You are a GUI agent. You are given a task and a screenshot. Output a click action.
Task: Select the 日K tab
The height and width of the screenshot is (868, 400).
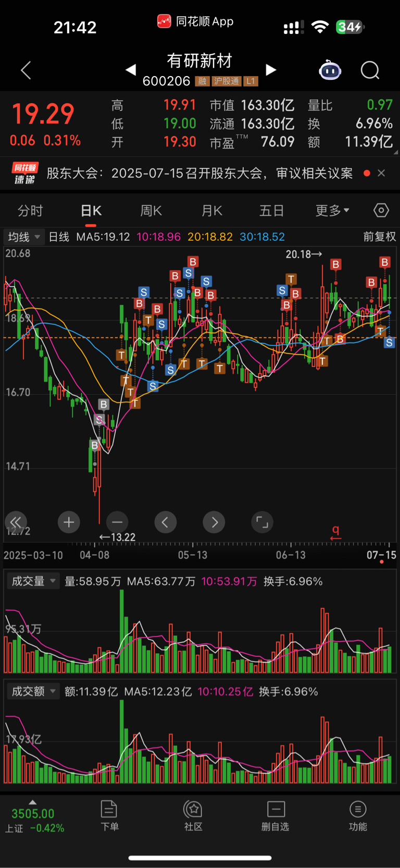click(x=91, y=211)
